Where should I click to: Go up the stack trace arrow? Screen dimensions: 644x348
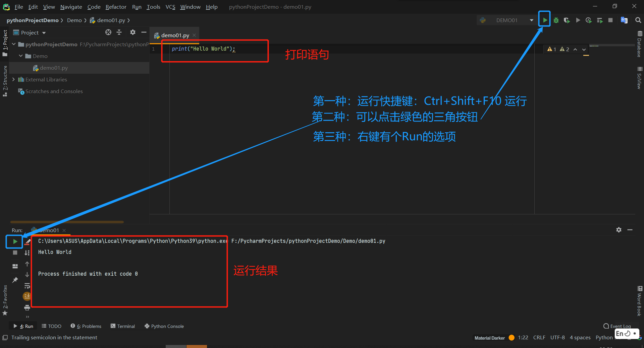pos(27,264)
